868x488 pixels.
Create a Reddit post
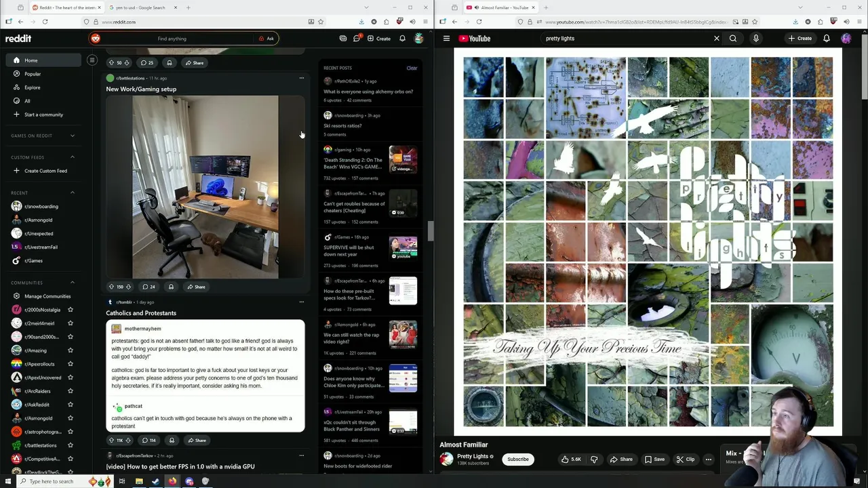pos(379,39)
